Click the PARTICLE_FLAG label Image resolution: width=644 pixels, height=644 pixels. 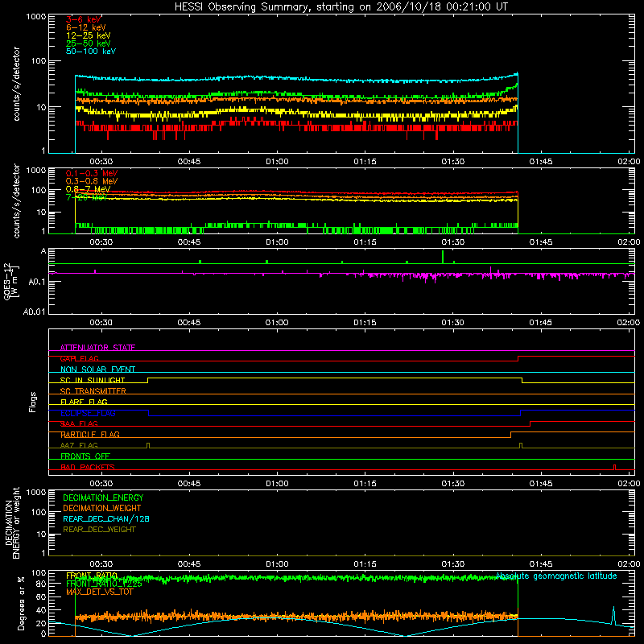coord(90,435)
